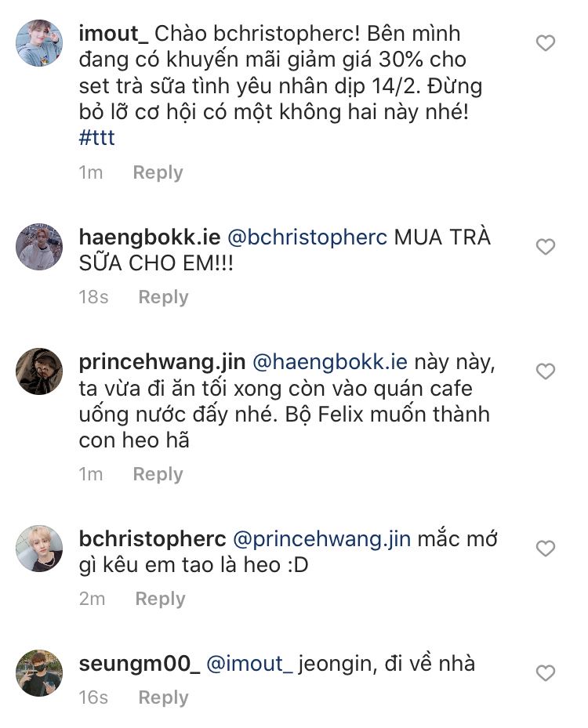This screenshot has height=728, width=588.
Task: Heart bchristopherc's reply comment
Action: click(x=545, y=548)
